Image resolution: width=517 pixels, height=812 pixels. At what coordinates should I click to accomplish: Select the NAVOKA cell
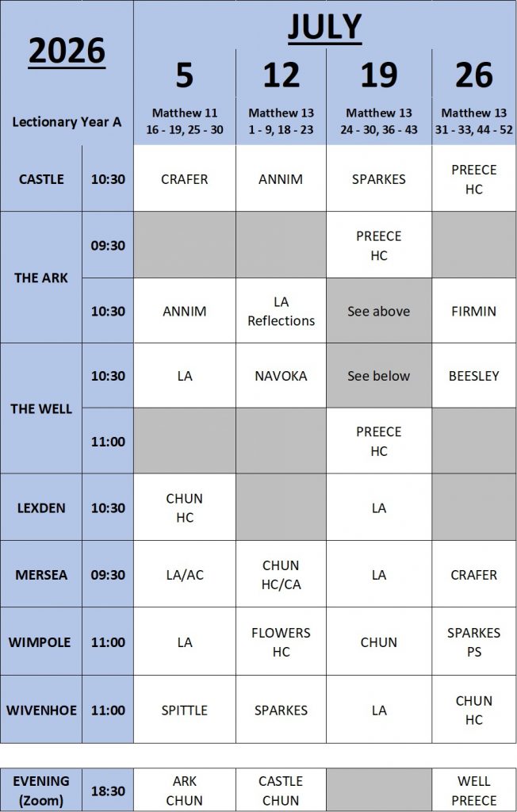pos(281,376)
